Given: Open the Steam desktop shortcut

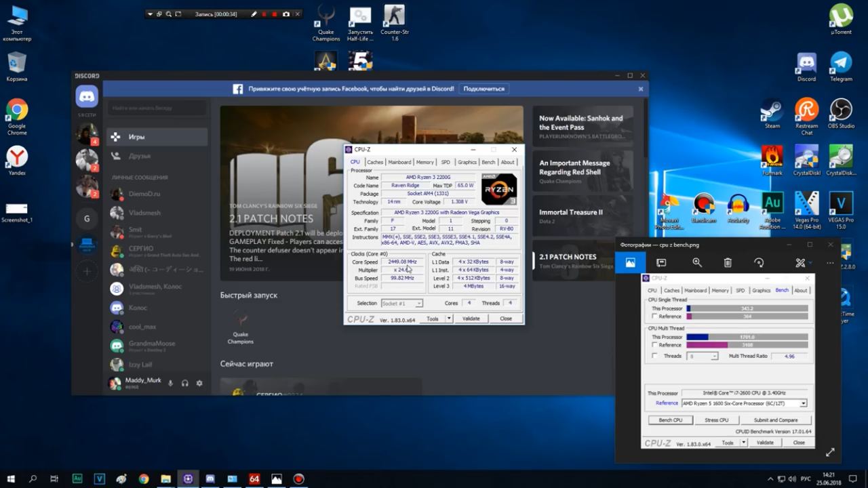Looking at the screenshot, I should tap(772, 114).
